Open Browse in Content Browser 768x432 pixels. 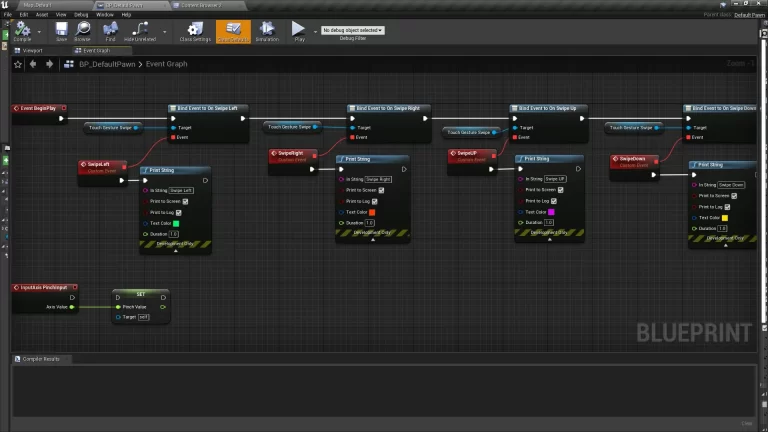click(x=82, y=31)
